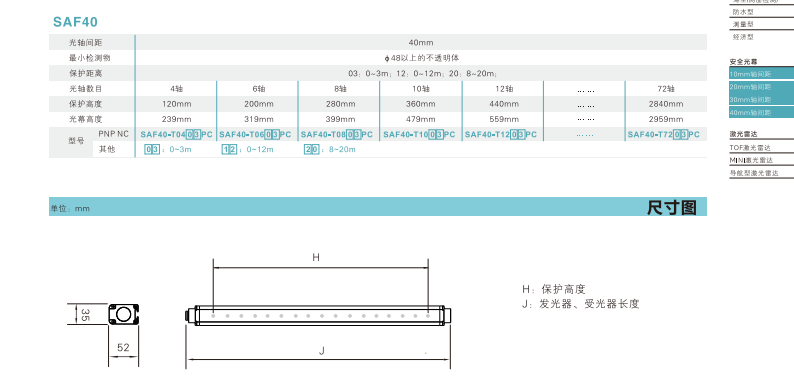Click the boxed 12 range code
The width and height of the screenshot is (794, 379).
pos(229,149)
